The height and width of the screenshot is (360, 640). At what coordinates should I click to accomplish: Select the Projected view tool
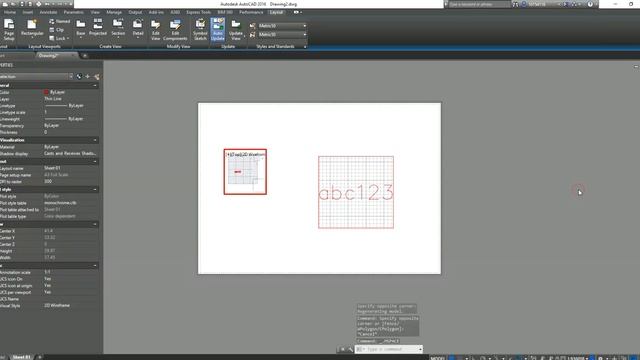[x=98, y=28]
